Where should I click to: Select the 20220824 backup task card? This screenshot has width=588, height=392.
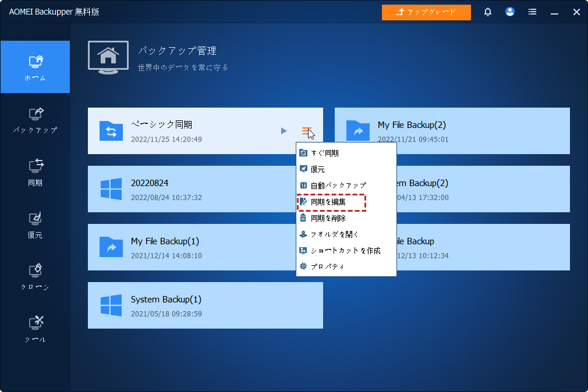(192, 189)
